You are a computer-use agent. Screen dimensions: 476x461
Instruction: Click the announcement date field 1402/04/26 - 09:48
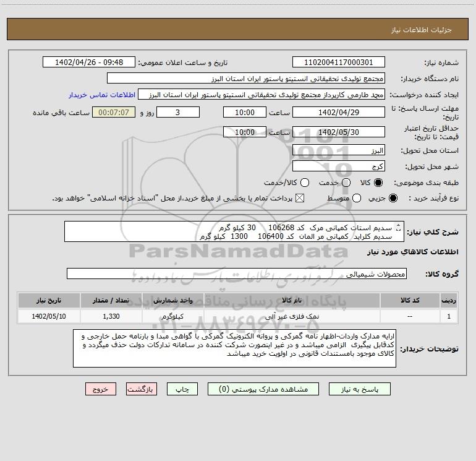click(x=89, y=62)
